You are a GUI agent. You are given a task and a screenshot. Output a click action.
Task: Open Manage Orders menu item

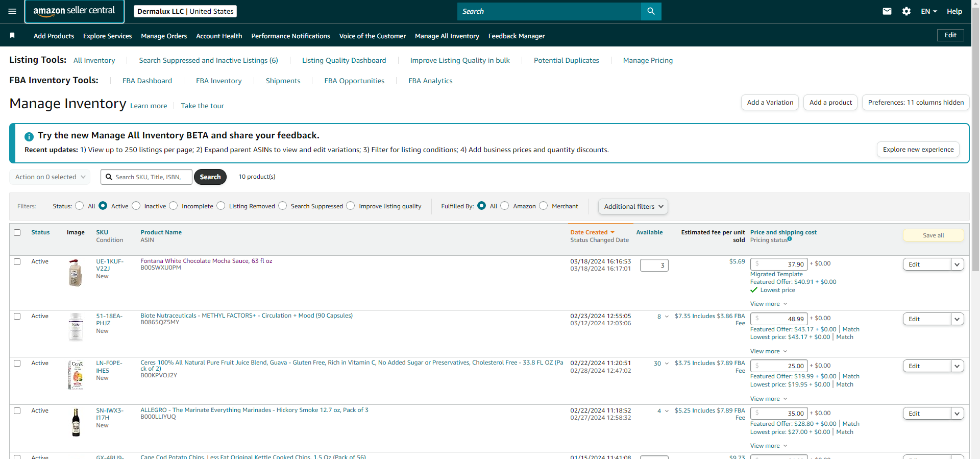[x=164, y=36]
